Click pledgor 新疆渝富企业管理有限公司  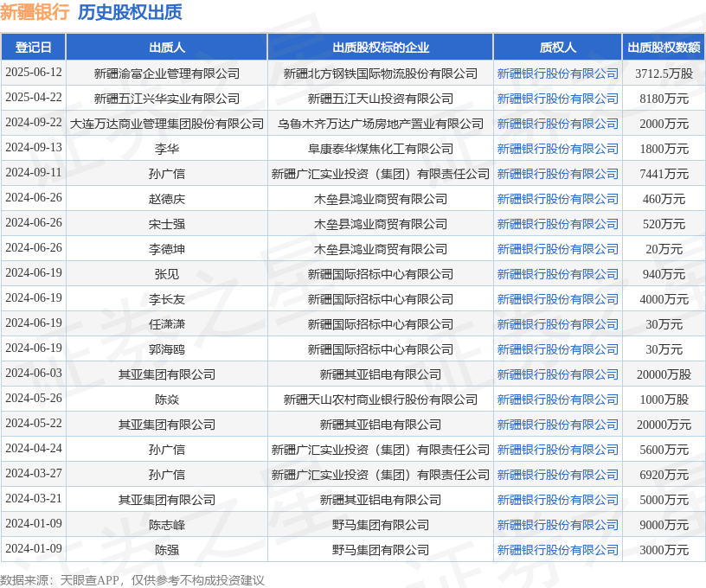coord(167,73)
